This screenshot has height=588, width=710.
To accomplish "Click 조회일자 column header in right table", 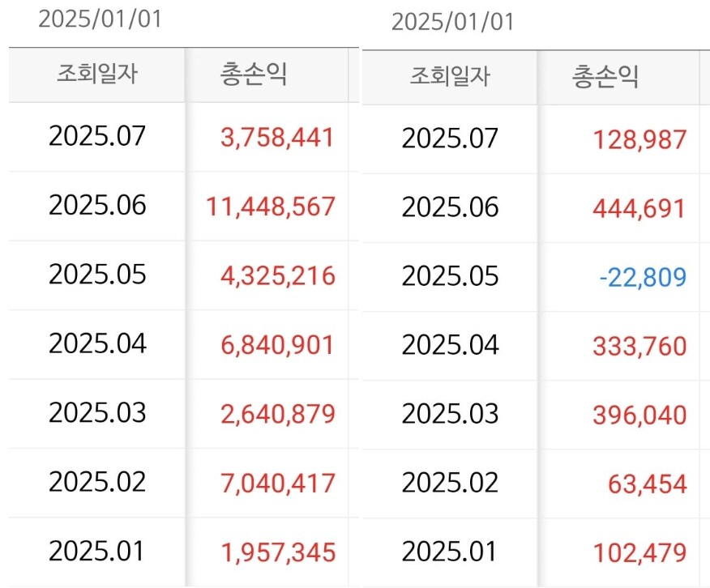I will click(x=450, y=77).
